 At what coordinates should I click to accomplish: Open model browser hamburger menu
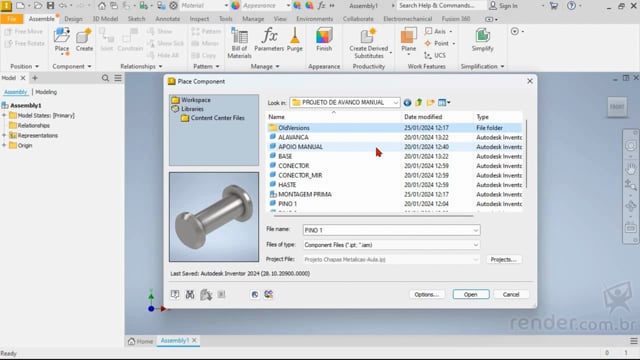point(118,78)
